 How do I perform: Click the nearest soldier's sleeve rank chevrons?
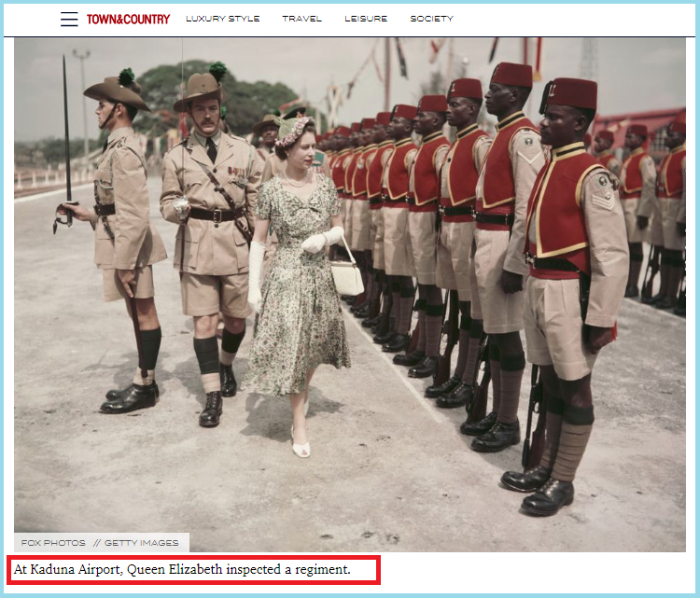point(603,191)
